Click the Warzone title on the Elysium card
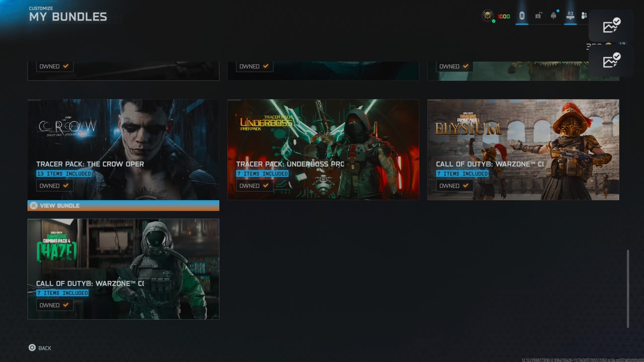The height and width of the screenshot is (362, 644). click(x=490, y=164)
